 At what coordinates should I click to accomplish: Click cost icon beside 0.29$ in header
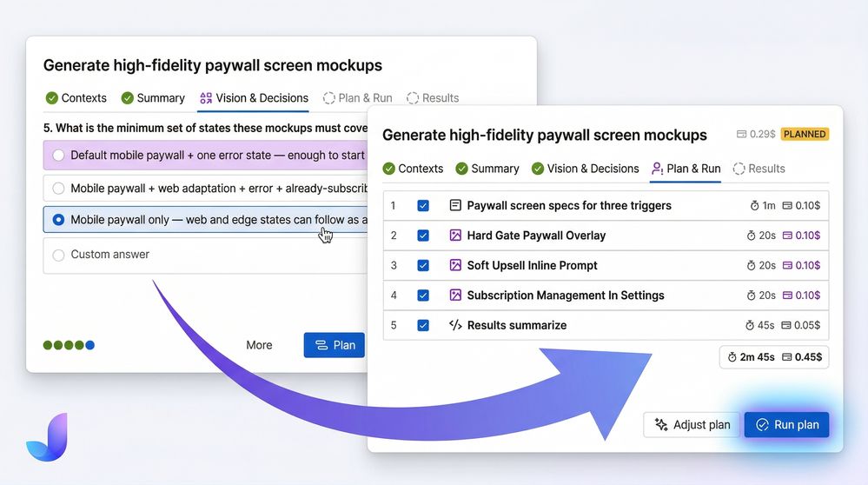click(742, 134)
